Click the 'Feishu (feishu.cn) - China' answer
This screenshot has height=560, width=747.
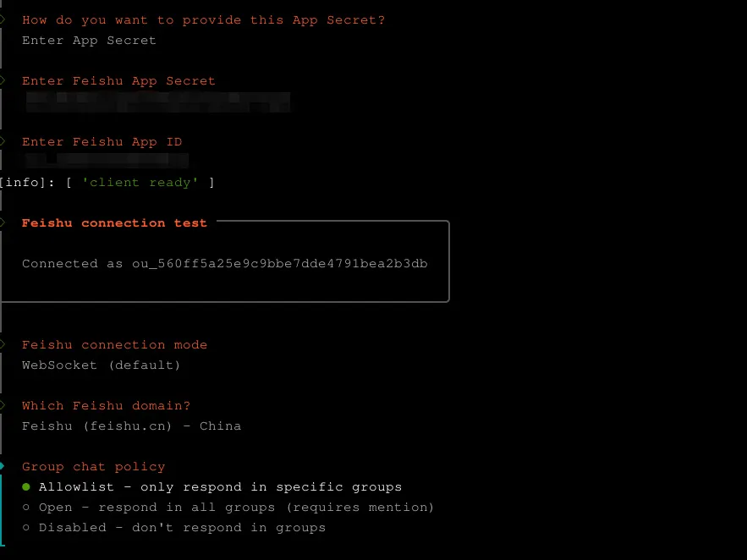[131, 426]
